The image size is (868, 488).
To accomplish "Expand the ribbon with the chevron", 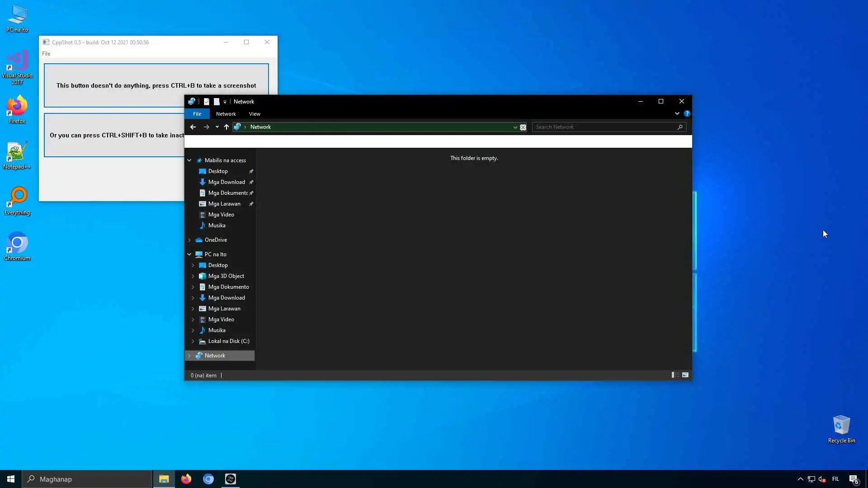I will click(x=677, y=113).
